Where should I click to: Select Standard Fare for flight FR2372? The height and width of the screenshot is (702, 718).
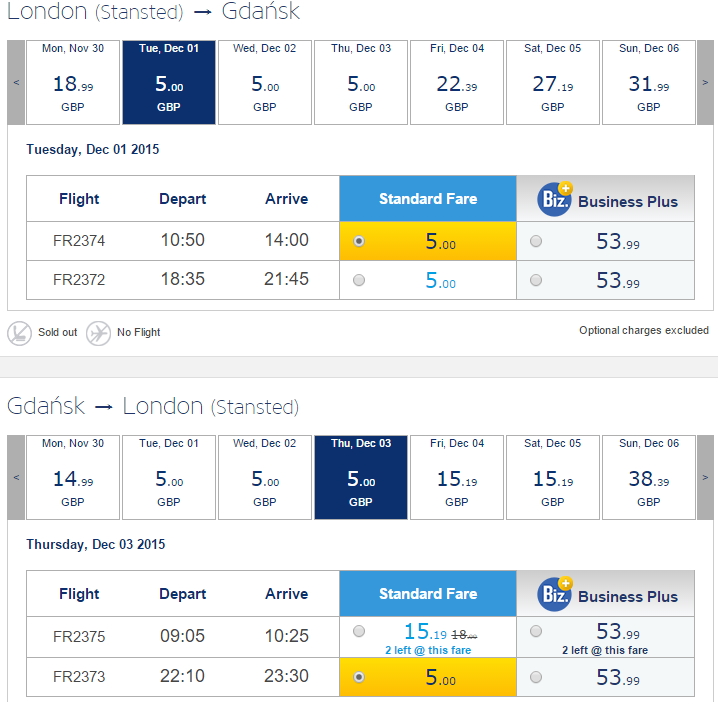click(x=359, y=280)
